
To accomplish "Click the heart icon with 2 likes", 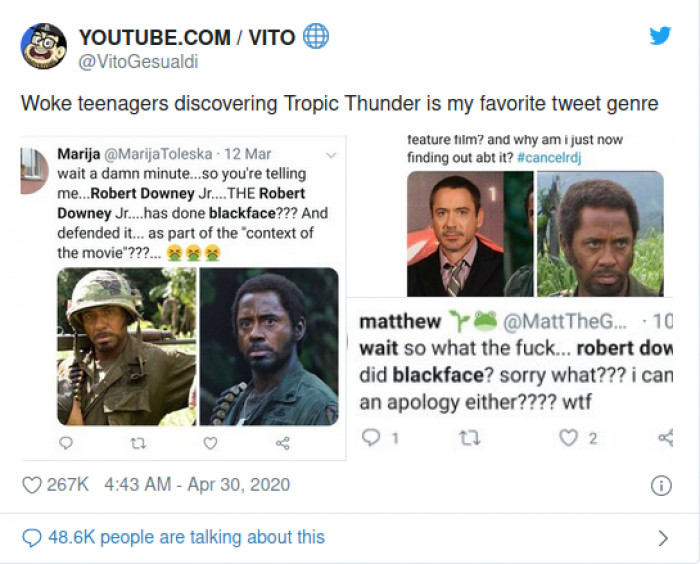I will click(568, 438).
